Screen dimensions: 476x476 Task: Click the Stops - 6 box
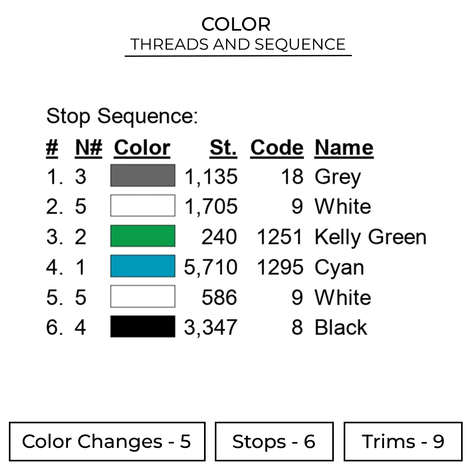pyautogui.click(x=274, y=441)
